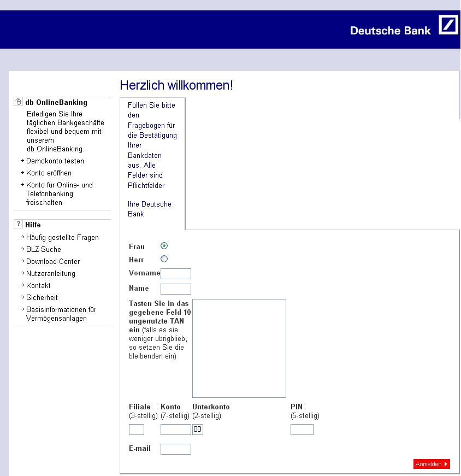Open the Download-Center link
The height and width of the screenshot is (476, 461).
coord(53,261)
